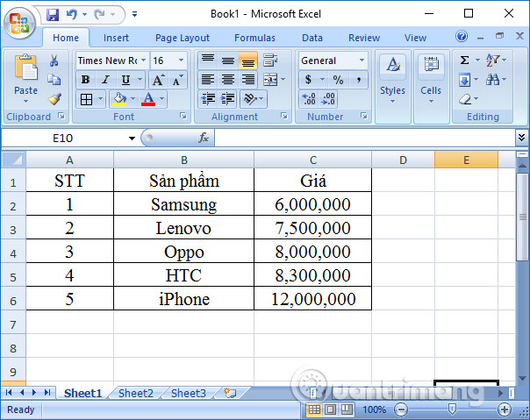Screen dimensions: 530x420
Task: Decrease Decimal places
Action: click(x=328, y=99)
